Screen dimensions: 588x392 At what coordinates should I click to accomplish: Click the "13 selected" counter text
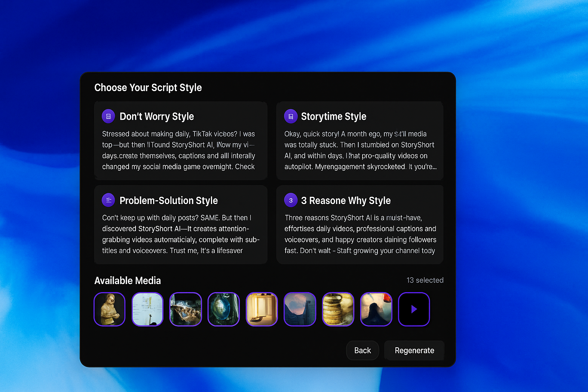(425, 280)
